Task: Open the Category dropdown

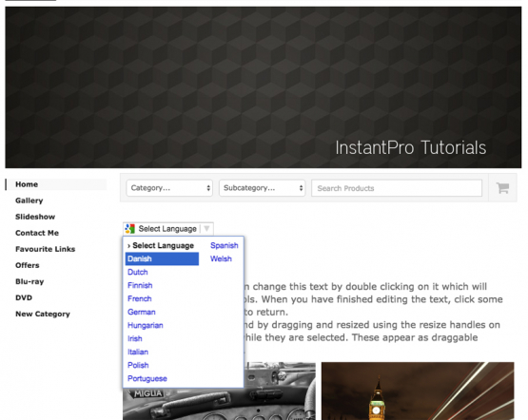Action: pyautogui.click(x=169, y=188)
